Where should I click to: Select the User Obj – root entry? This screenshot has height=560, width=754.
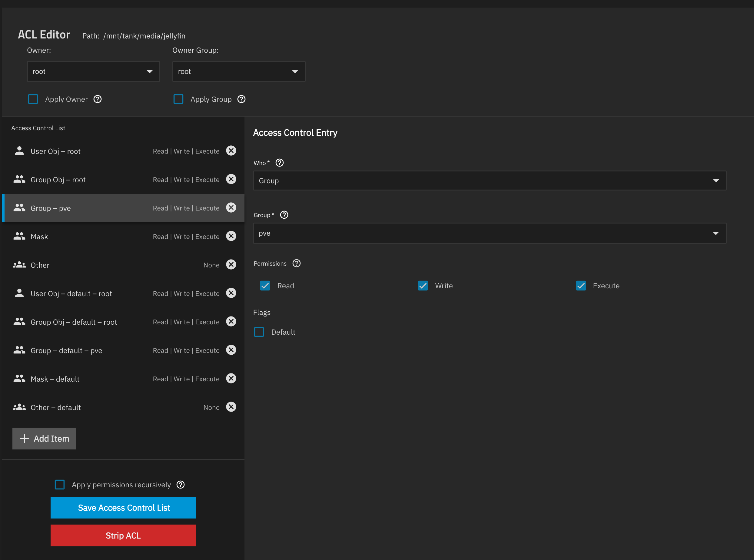[123, 151]
